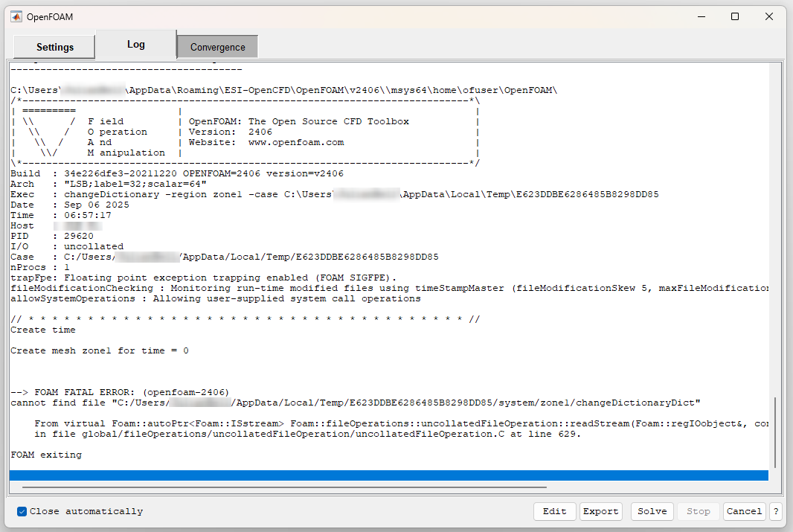Click the vertical scrollbar of the log
Viewport: 793px width, 532px height.
point(775,432)
